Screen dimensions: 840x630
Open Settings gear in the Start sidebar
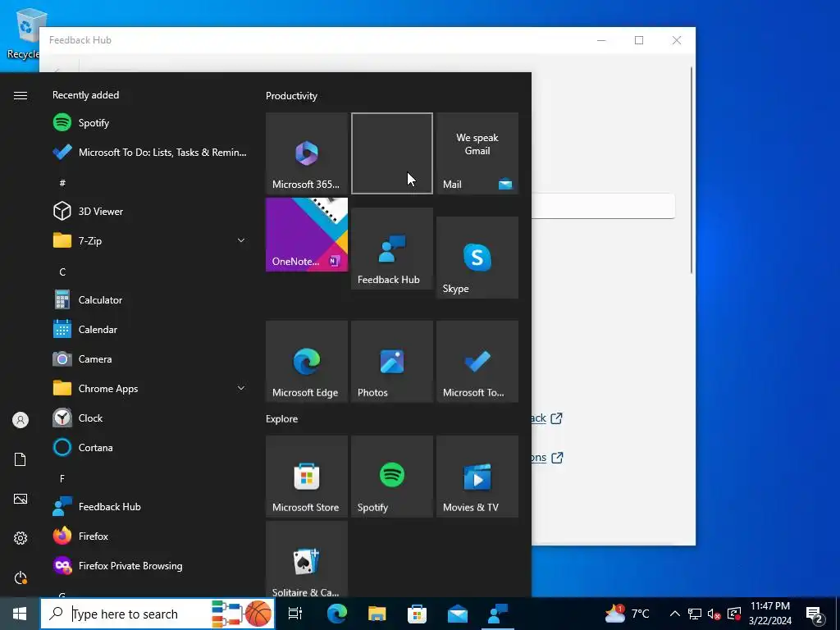[21, 538]
